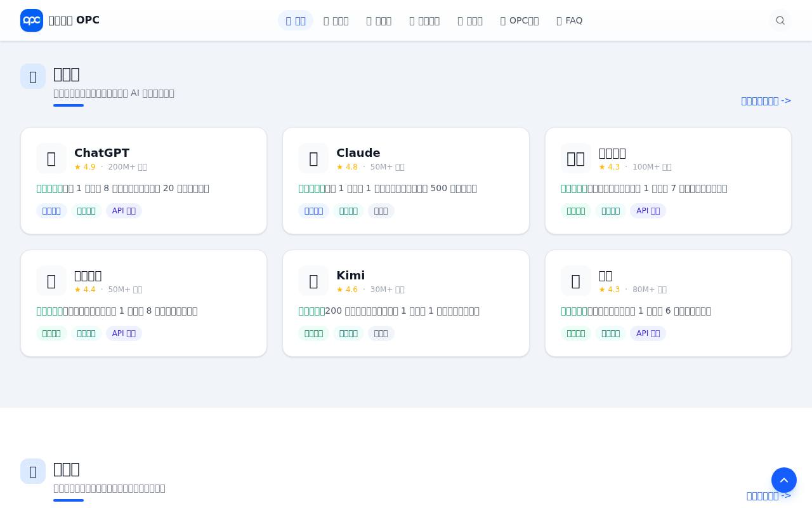Click the blue OPC logo icon
Image resolution: width=812 pixels, height=508 pixels.
click(32, 20)
